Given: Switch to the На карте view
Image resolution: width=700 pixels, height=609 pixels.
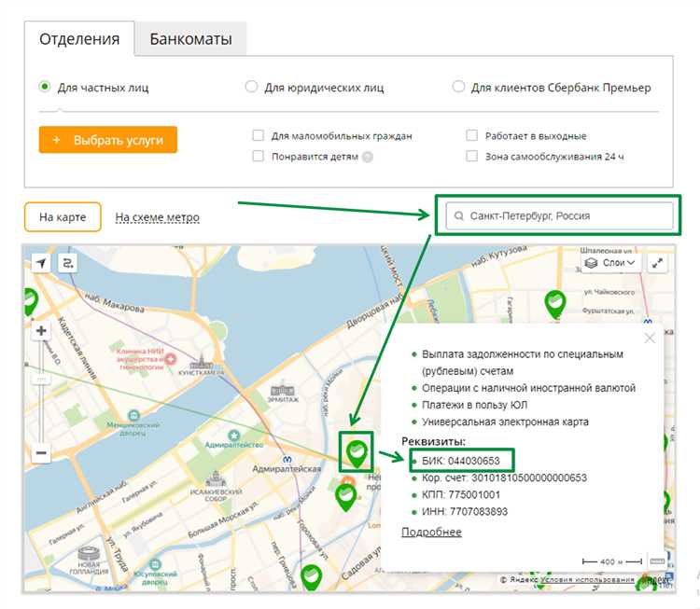Looking at the screenshot, I should click(x=62, y=217).
